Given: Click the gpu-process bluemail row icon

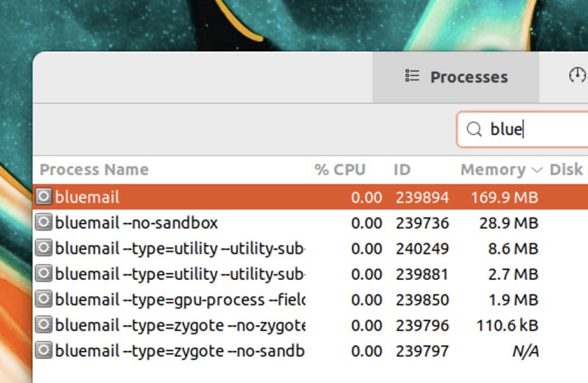Looking at the screenshot, I should click(43, 299).
